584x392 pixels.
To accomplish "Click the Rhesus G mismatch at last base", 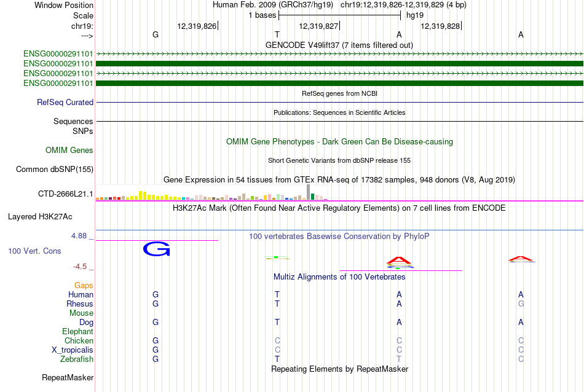I will (x=521, y=304).
